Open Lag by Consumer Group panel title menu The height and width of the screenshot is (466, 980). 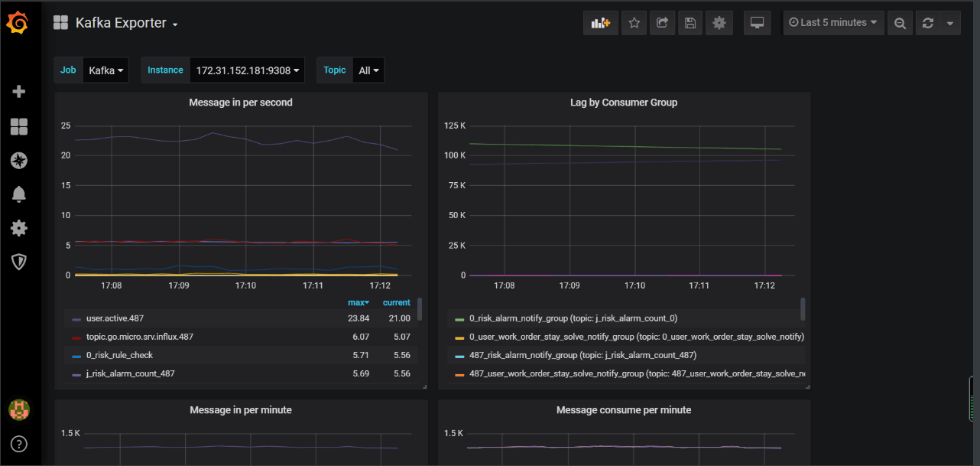[624, 102]
